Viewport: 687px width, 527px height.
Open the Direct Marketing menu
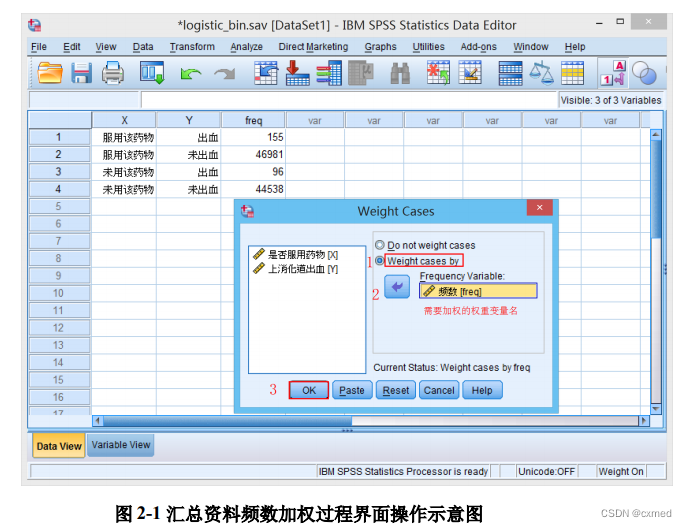[313, 47]
